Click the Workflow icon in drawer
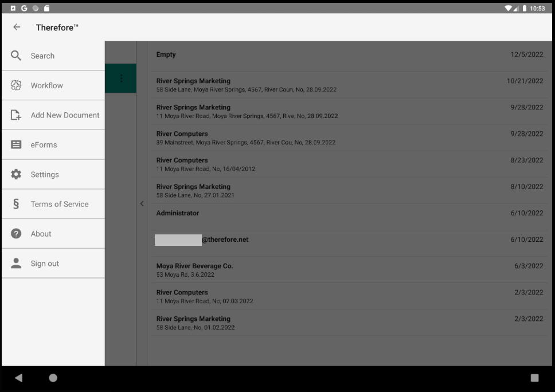Image resolution: width=555 pixels, height=392 pixels. (x=16, y=85)
